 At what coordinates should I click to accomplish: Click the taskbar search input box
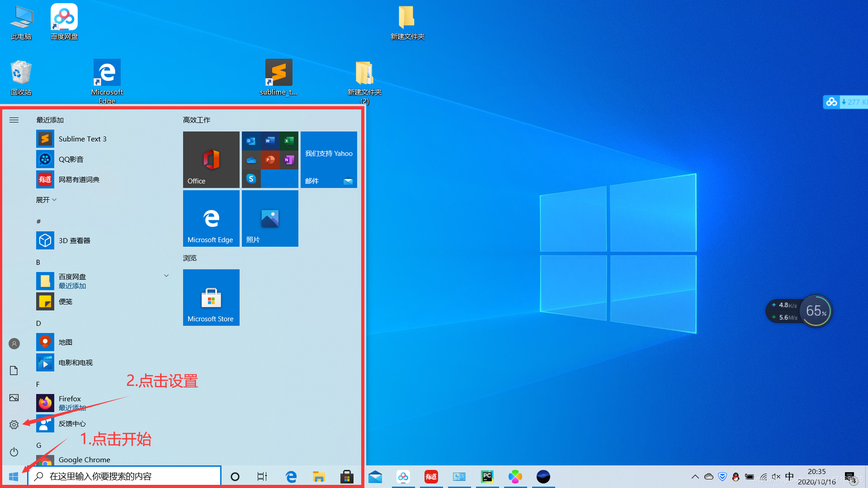[124, 476]
